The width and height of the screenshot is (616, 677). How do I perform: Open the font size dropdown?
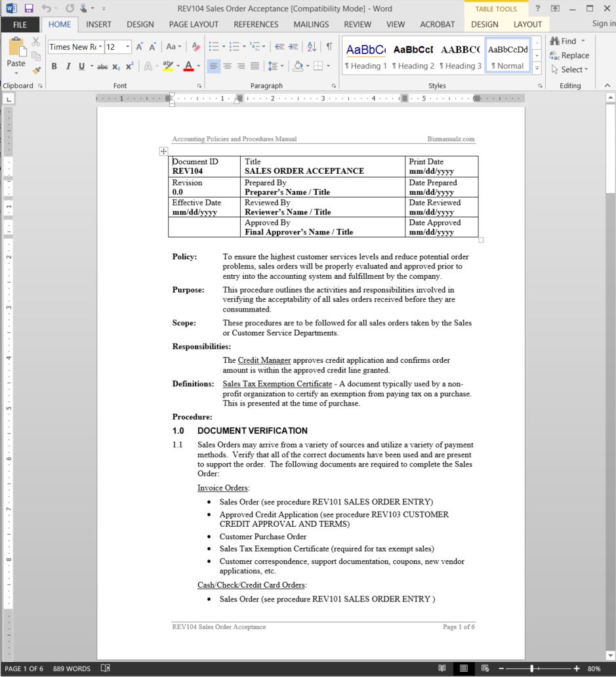pos(127,47)
